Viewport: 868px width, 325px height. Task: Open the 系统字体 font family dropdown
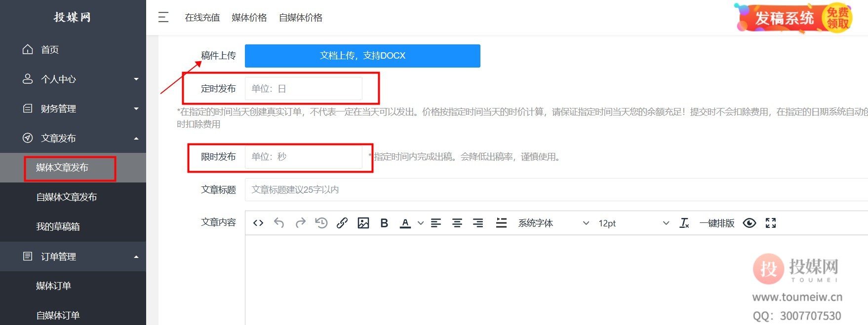(x=553, y=223)
